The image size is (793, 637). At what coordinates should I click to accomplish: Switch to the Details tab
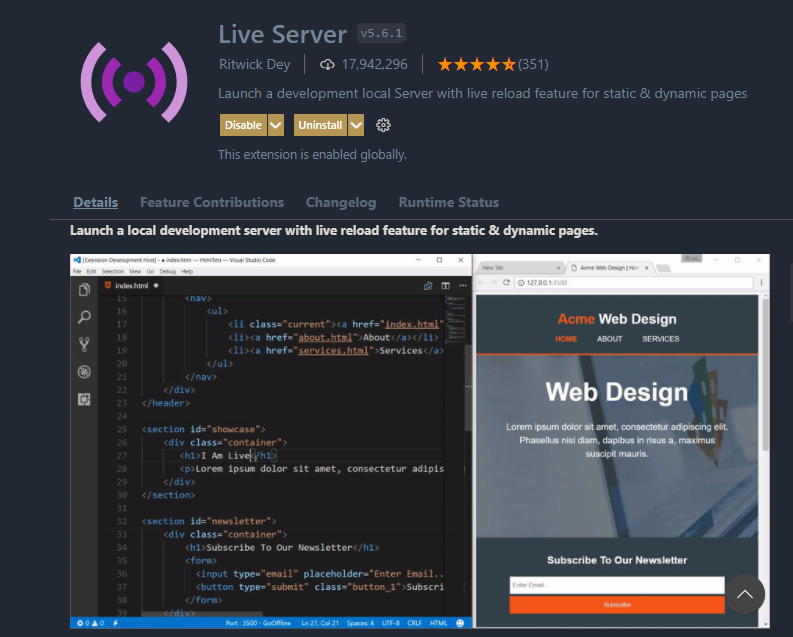tap(96, 202)
